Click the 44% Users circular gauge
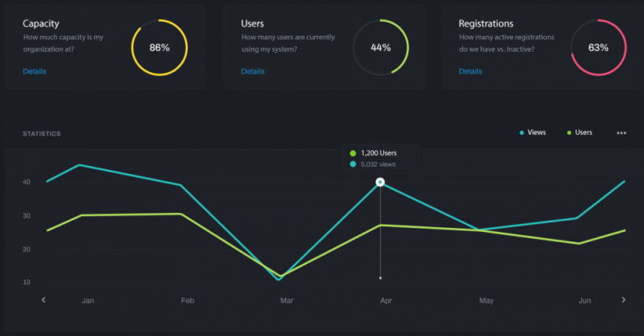This screenshot has width=644, height=336. (381, 48)
